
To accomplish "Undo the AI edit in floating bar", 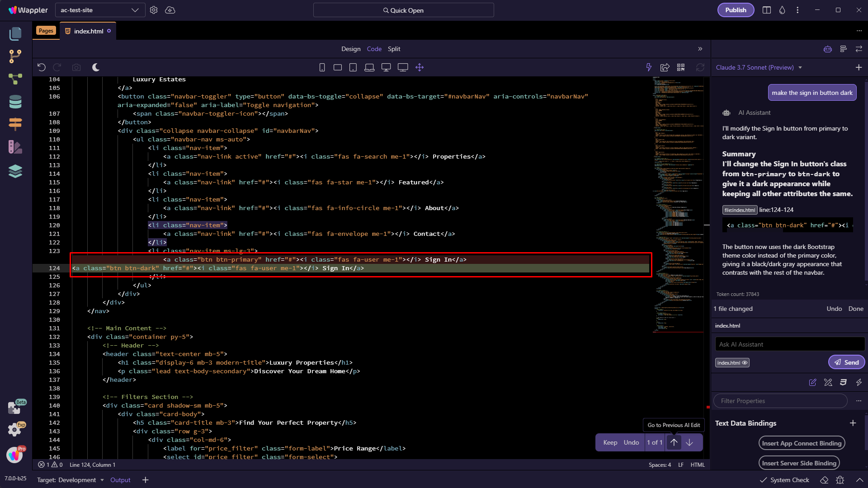I will click(x=631, y=442).
